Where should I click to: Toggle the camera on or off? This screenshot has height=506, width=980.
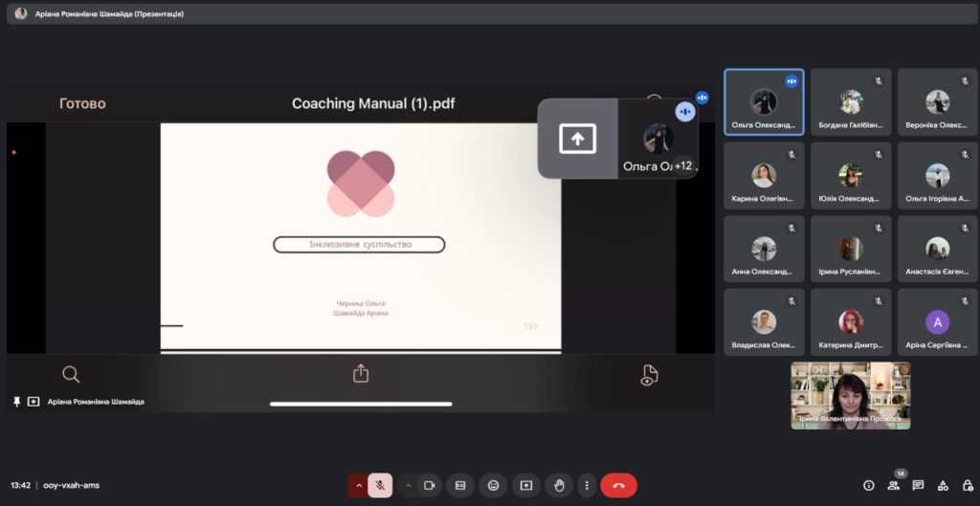(x=429, y=485)
